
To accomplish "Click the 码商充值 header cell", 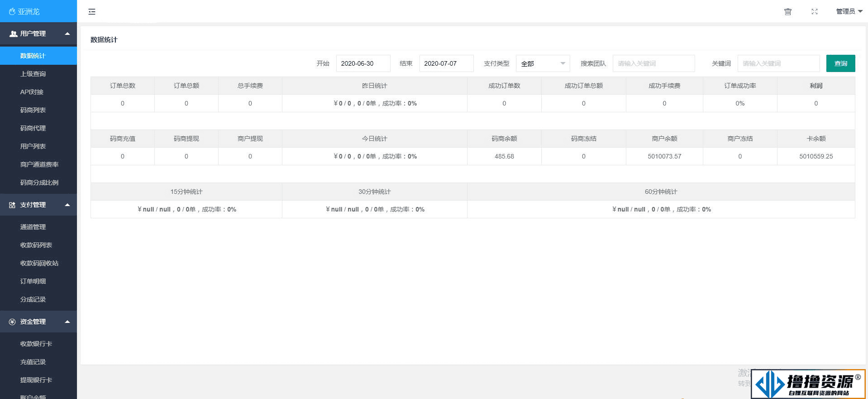I will pyautogui.click(x=123, y=139).
